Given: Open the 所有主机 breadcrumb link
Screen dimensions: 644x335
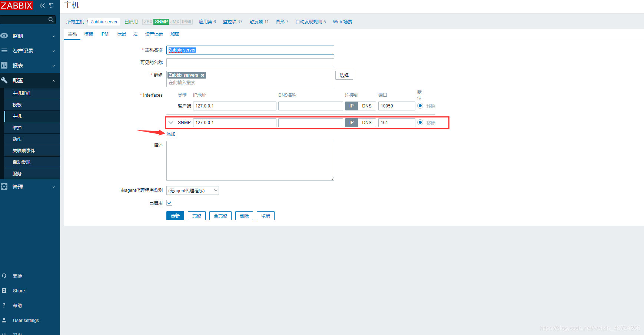Looking at the screenshot, I should 75,22.
